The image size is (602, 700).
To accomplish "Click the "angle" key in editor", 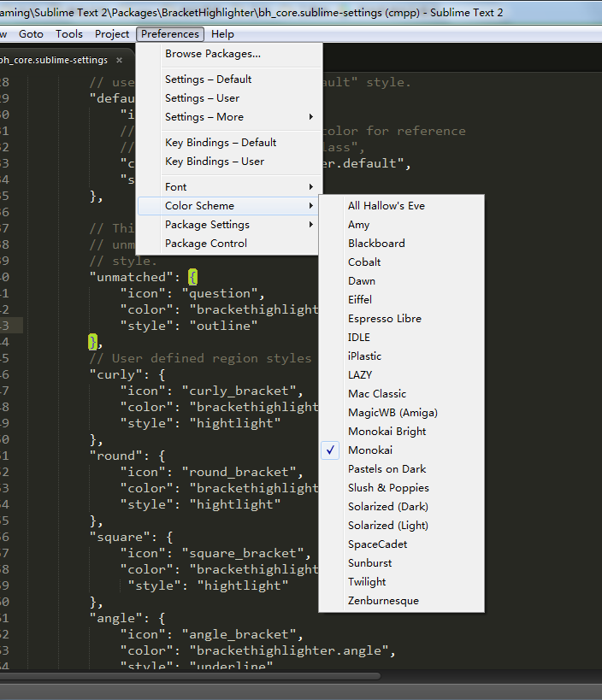I will click(116, 618).
